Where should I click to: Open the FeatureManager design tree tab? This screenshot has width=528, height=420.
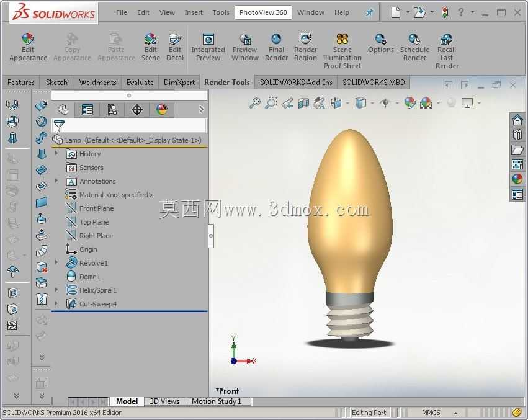(63, 110)
